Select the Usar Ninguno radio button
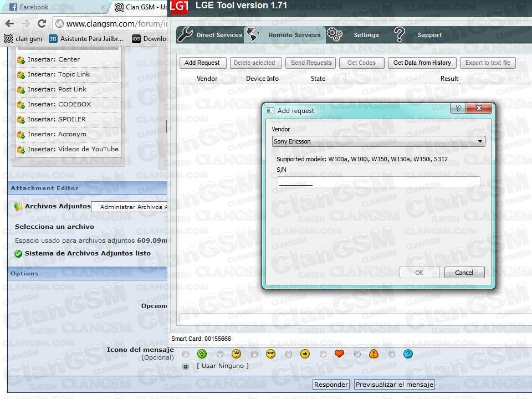 [x=186, y=367]
